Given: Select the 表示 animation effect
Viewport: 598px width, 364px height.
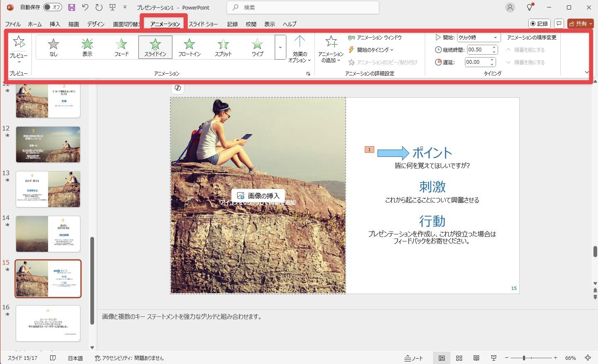Looking at the screenshot, I should [87, 47].
